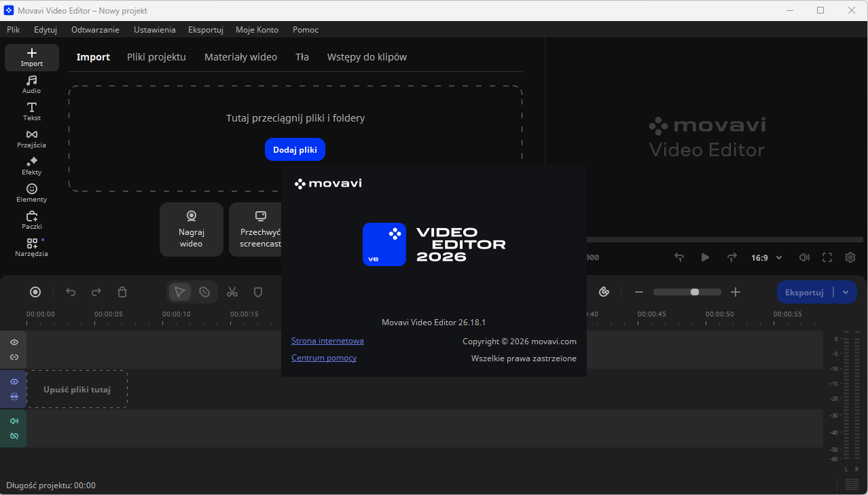Image resolution: width=868 pixels, height=495 pixels.
Task: Open the Plik menu
Action: (14, 30)
